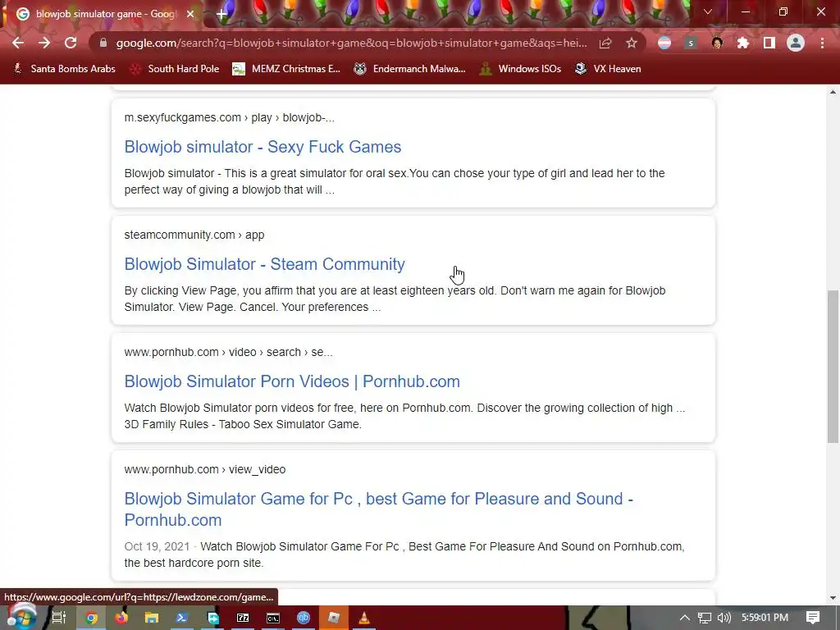Open the teal arrow app in the taskbar
Viewport: 840px width, 630px height.
pos(212,618)
